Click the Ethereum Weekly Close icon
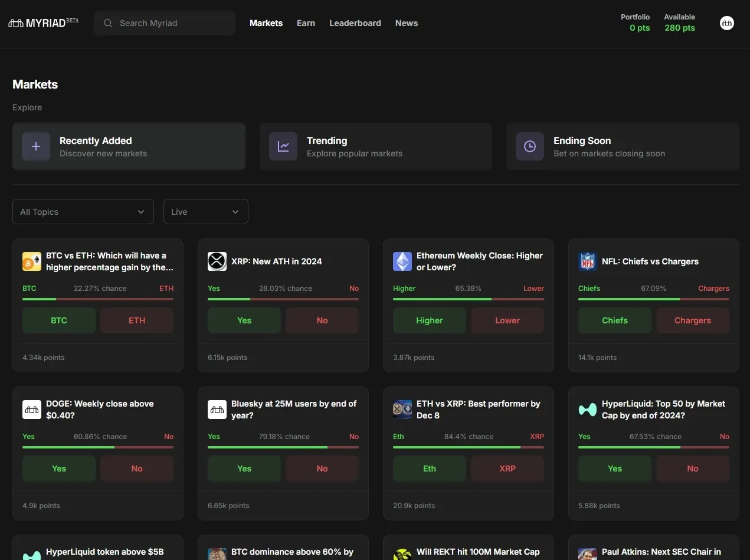 pyautogui.click(x=402, y=261)
